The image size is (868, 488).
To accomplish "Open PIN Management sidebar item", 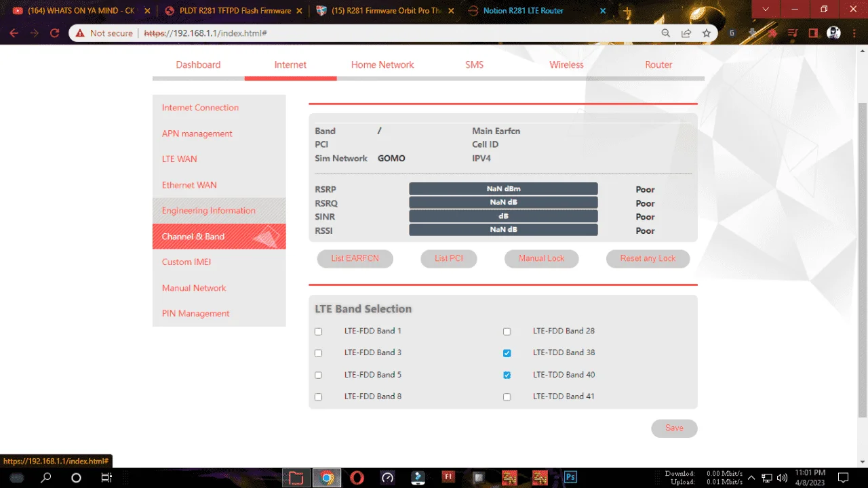I will tap(219, 314).
